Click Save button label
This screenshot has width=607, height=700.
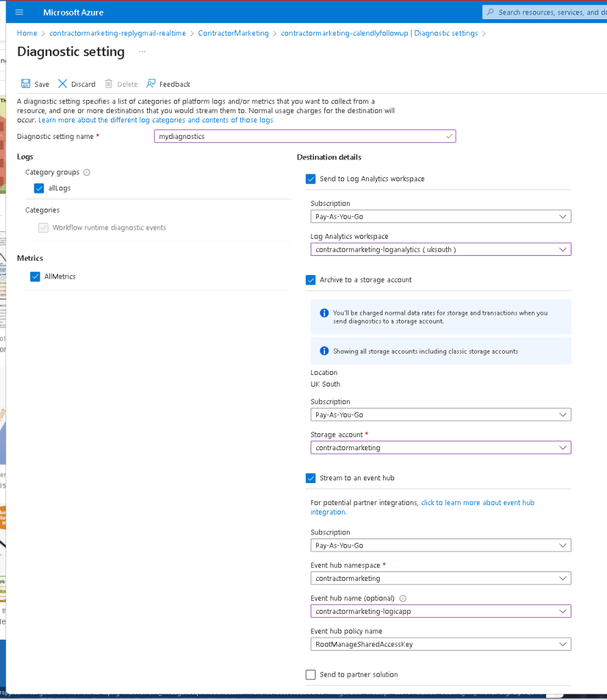42,84
